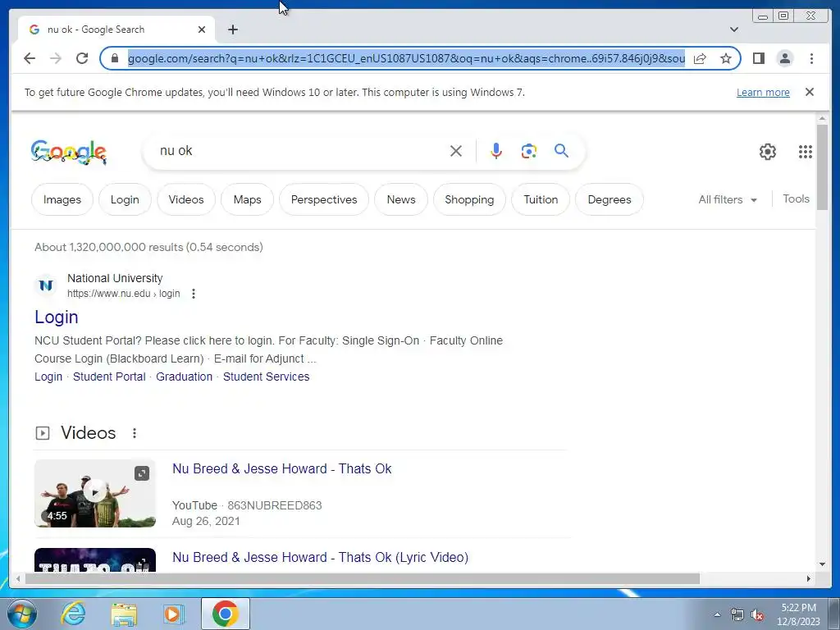The width and height of the screenshot is (840, 630).
Task: Open the Chrome profile menu
Action: pyautogui.click(x=785, y=58)
